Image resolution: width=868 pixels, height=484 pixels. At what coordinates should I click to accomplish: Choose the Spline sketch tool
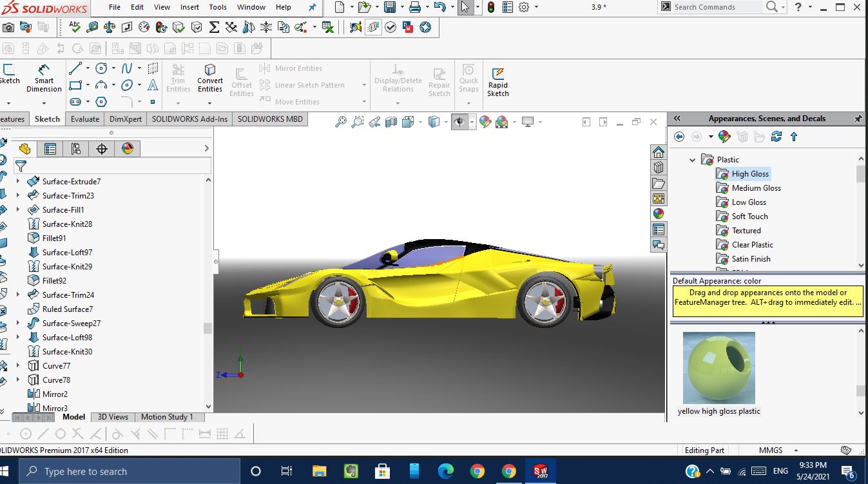pos(126,68)
